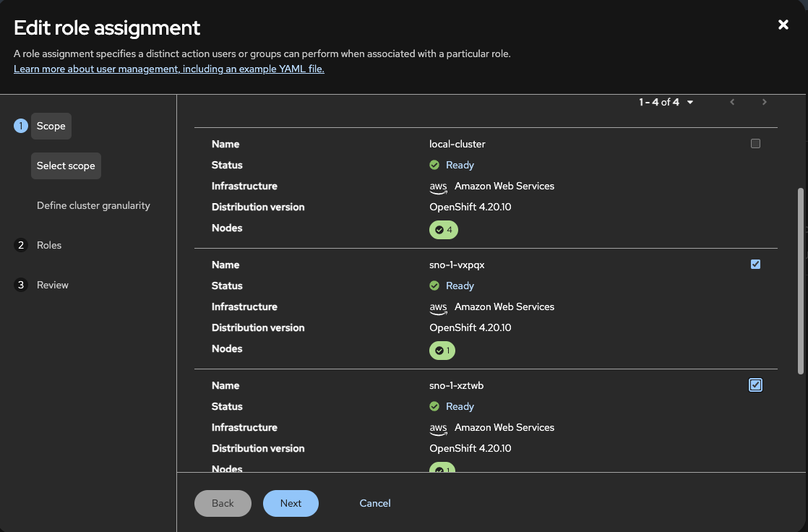The image size is (808, 532).
Task: Click the cluster list vertical scrollbar
Action: tap(800, 282)
